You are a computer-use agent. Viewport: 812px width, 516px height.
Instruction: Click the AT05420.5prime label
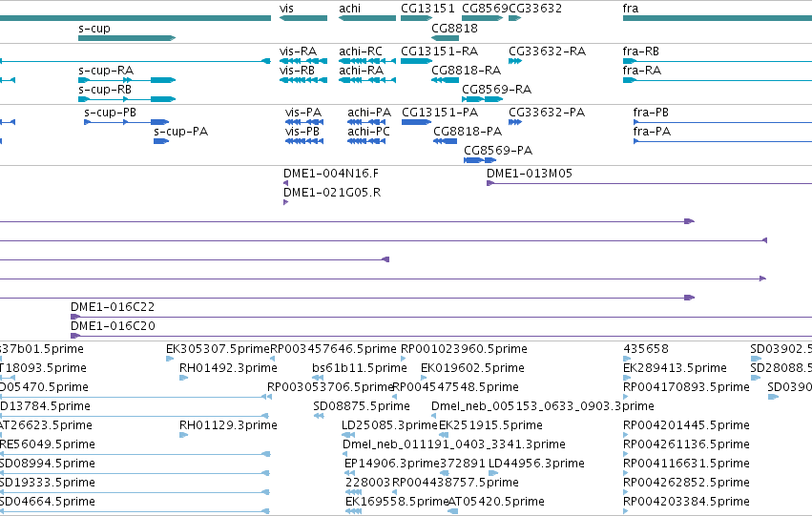click(496, 502)
